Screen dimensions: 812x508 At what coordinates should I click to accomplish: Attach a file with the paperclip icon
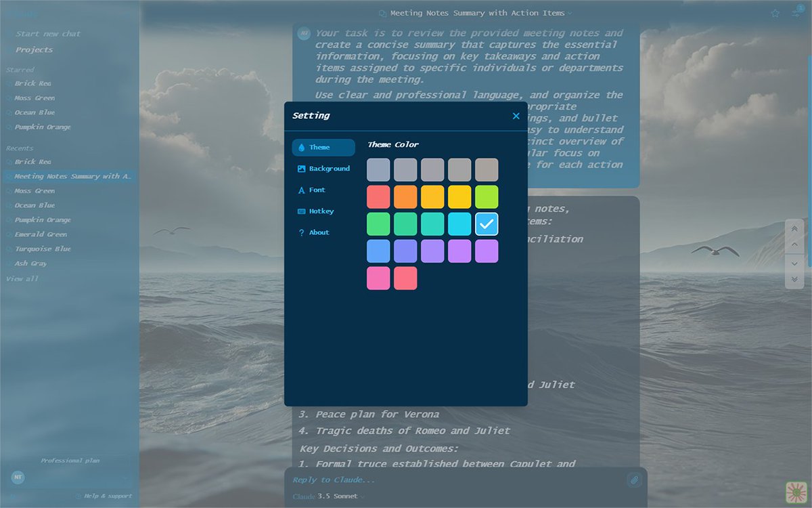(x=634, y=480)
